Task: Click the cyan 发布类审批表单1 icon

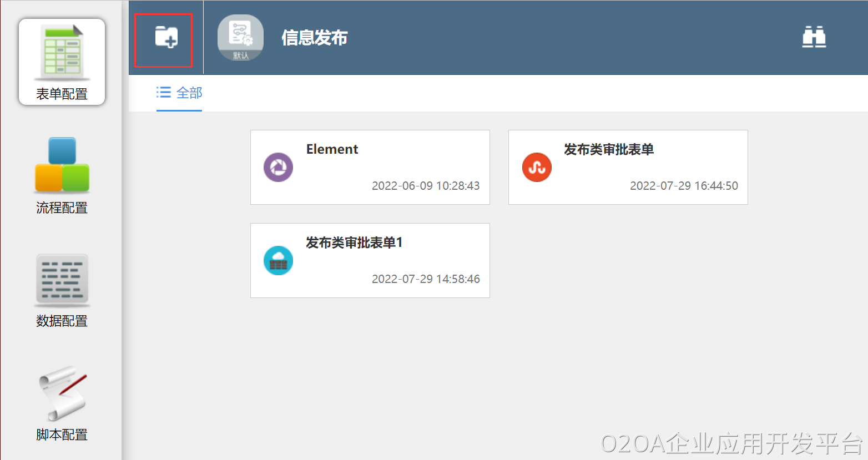Action: tap(278, 260)
